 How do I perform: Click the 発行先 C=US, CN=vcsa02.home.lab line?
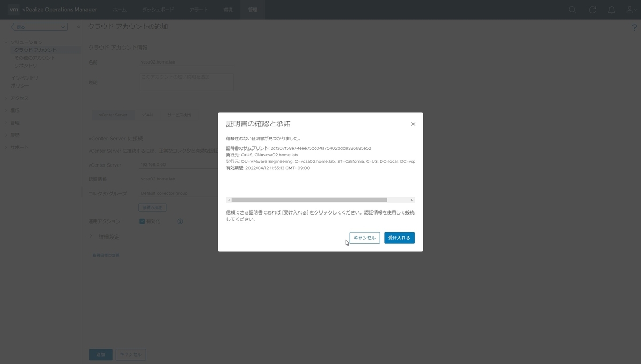click(262, 155)
